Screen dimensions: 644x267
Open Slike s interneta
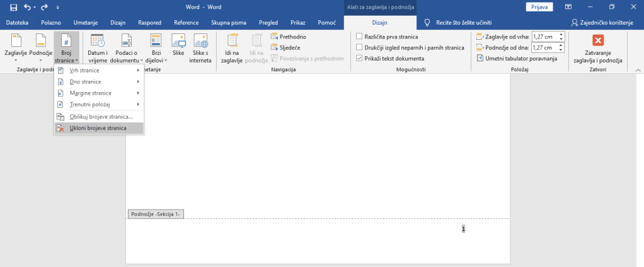click(x=200, y=47)
